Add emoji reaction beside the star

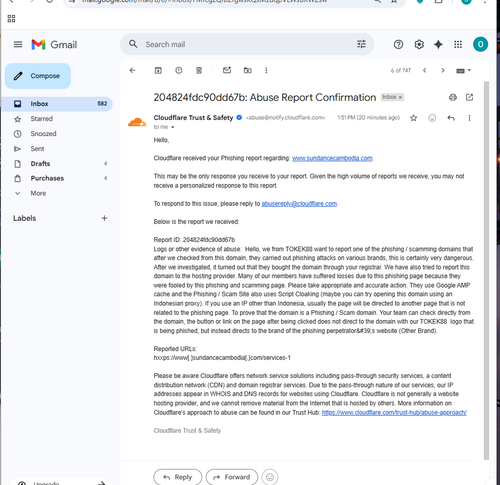click(432, 118)
